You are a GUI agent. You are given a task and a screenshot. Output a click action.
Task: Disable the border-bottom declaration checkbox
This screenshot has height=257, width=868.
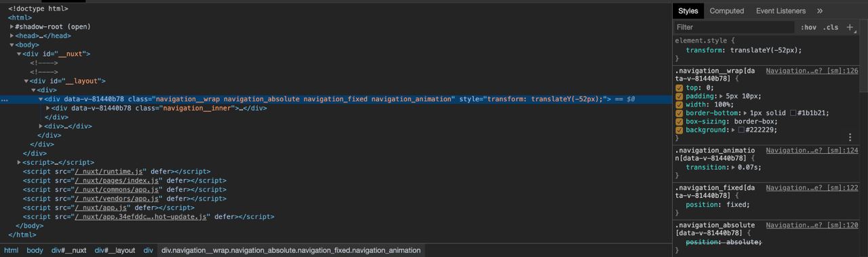(x=679, y=113)
